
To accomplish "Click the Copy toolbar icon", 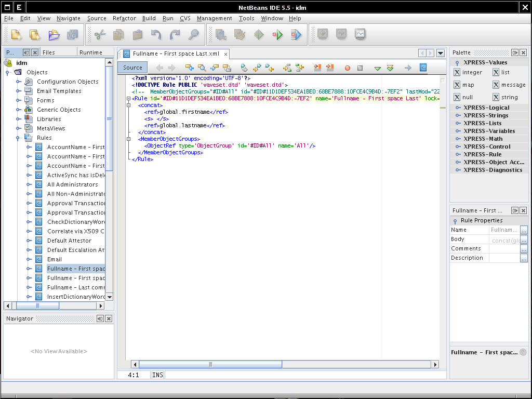I will (x=118, y=34).
